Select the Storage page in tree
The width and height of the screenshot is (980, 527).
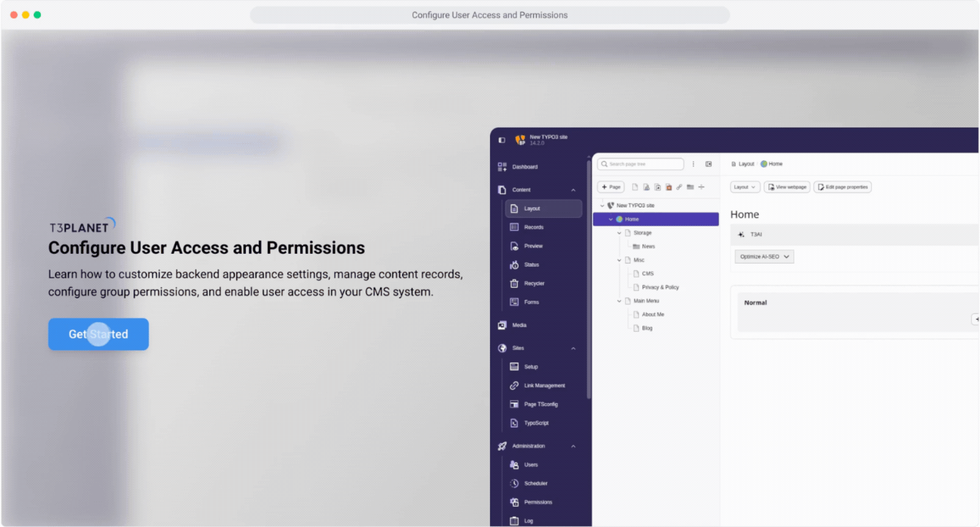coord(643,233)
